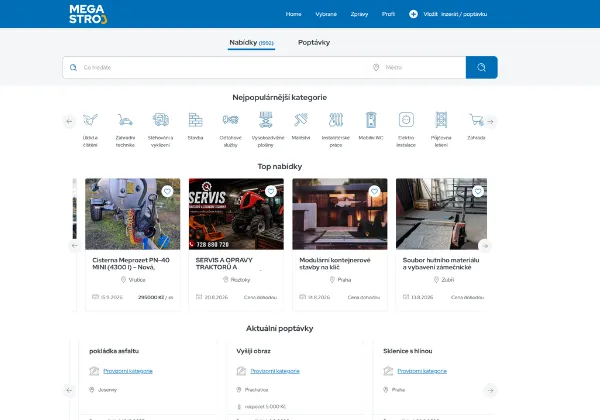Screen dimensions: 600x420
Task: Click the blue search magnifier button
Action: click(x=481, y=67)
